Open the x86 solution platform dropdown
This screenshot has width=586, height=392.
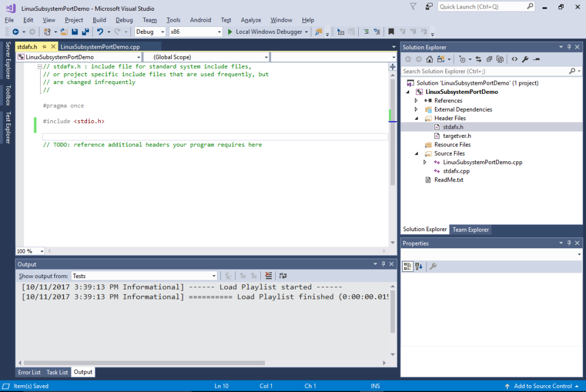click(x=219, y=31)
